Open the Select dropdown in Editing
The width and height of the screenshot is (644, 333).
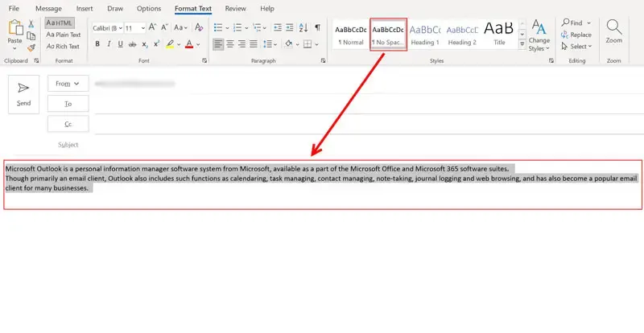point(576,47)
